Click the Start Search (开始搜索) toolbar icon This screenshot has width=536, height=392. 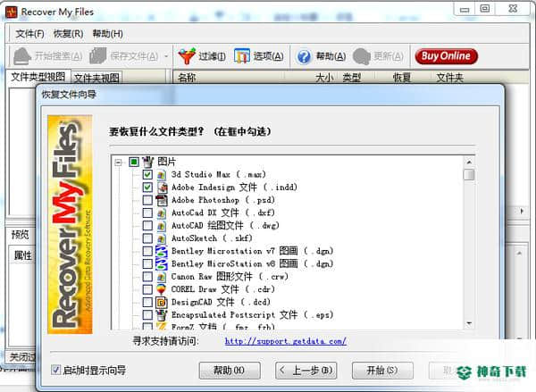[x=22, y=56]
